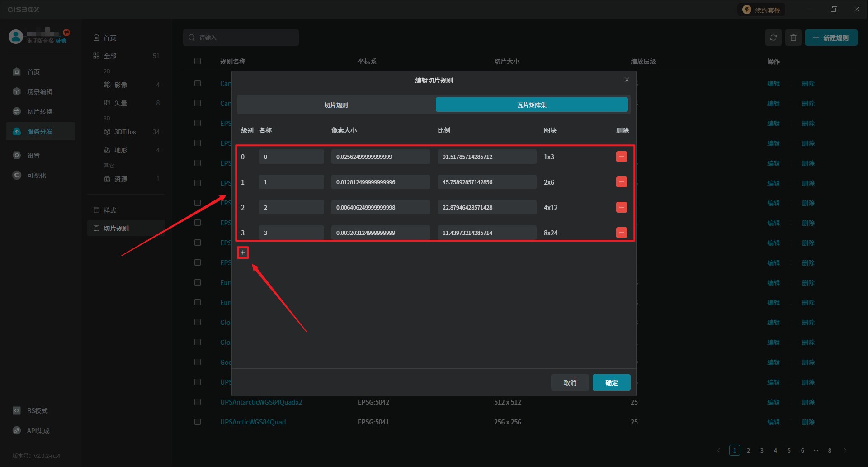Go to next page with pagination arrow

[x=845, y=450]
